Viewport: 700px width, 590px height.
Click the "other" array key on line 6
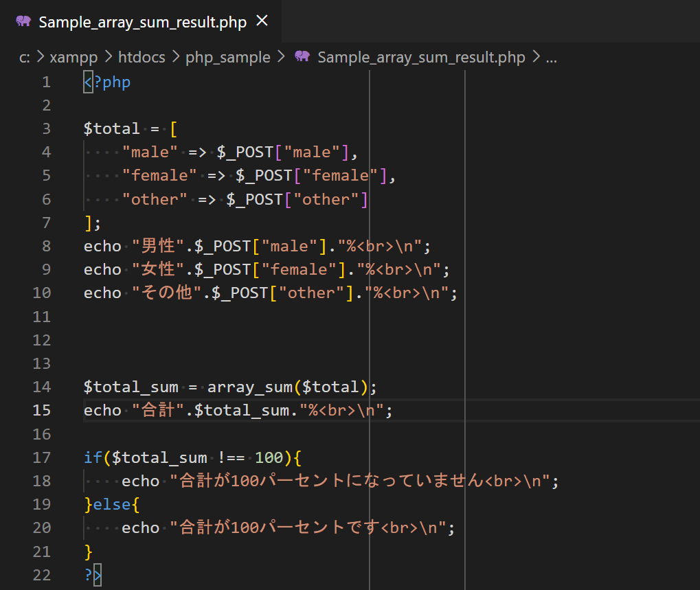(x=155, y=199)
